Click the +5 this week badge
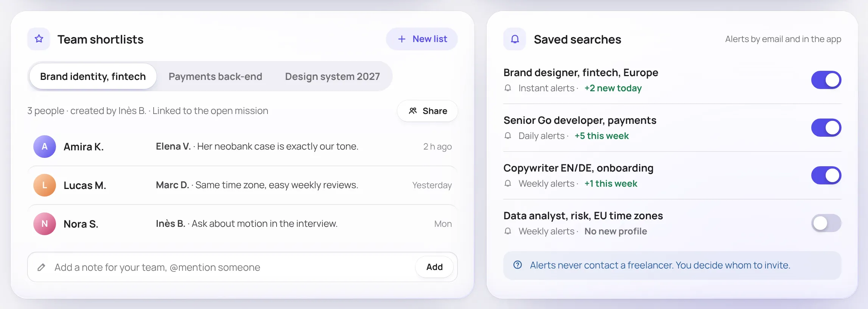 [602, 136]
